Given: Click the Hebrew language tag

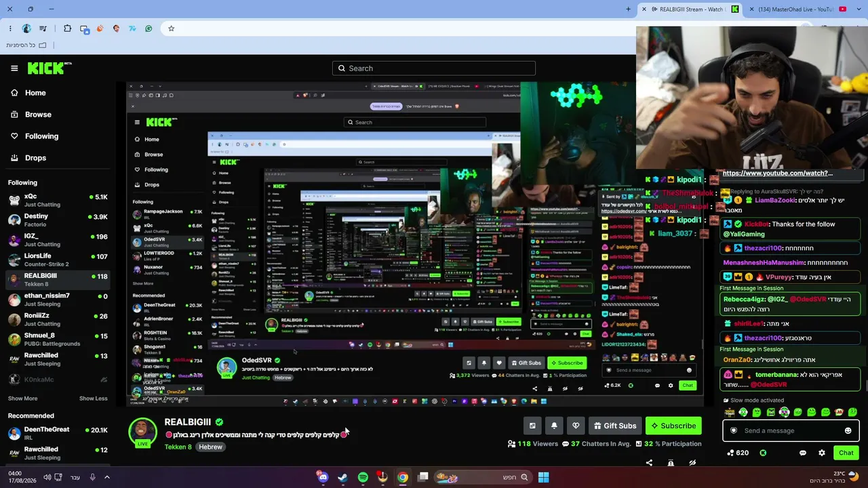Looking at the screenshot, I should [x=210, y=447].
